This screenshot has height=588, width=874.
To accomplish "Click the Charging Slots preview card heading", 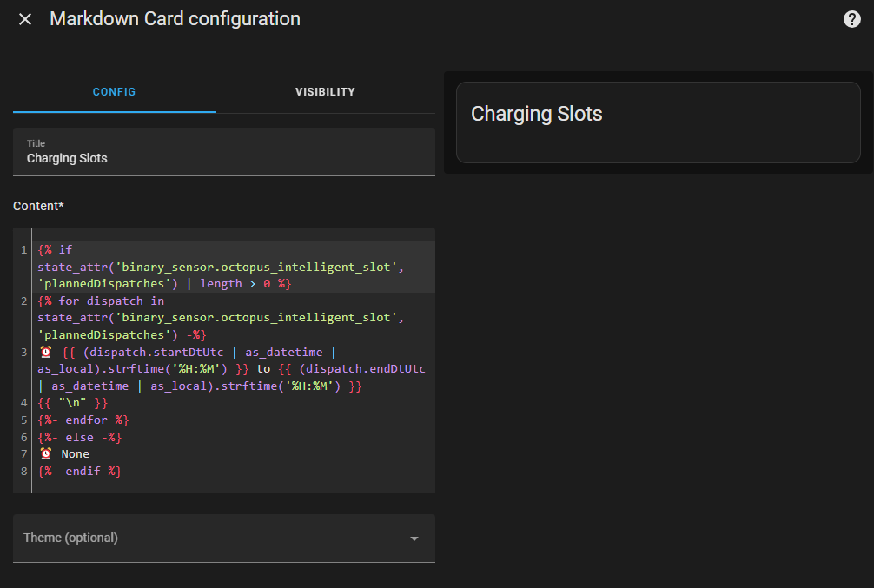I will [x=536, y=114].
